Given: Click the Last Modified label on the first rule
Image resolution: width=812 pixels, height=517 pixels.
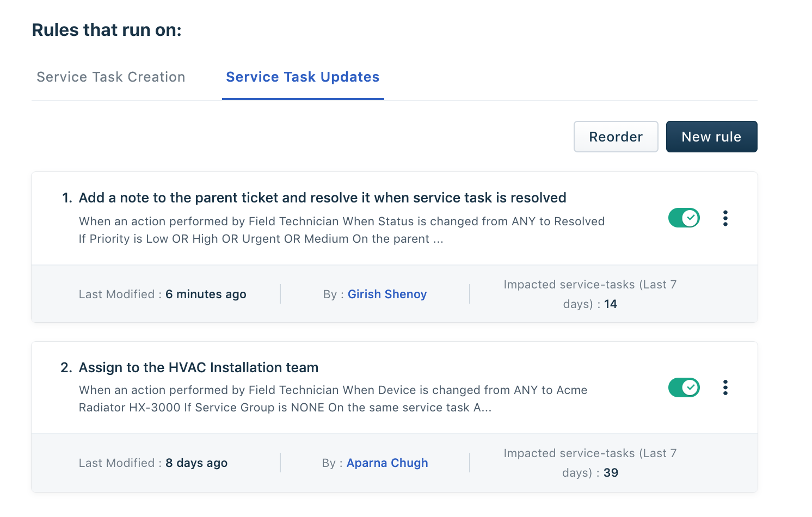Looking at the screenshot, I should tap(117, 294).
